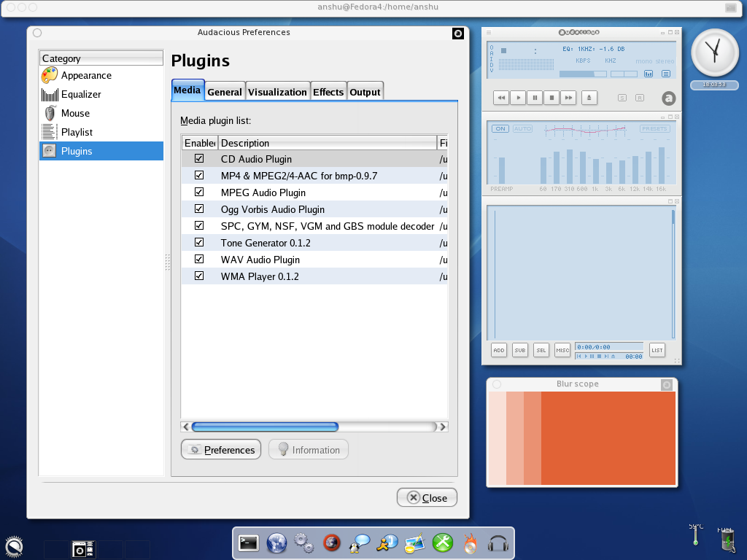Toggle the playlist window icon in player

pos(666,74)
